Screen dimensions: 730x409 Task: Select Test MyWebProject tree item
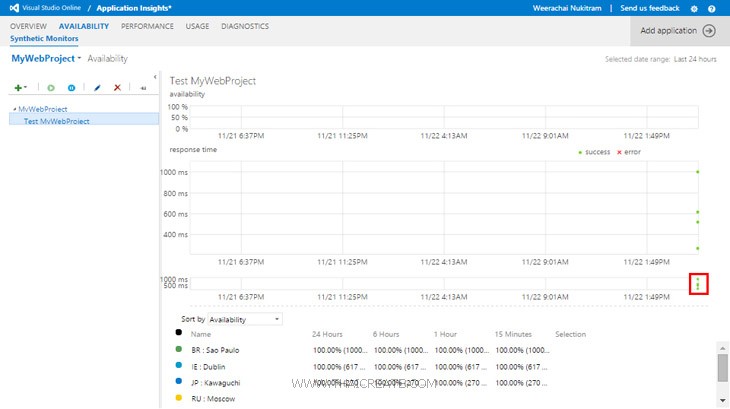coord(84,121)
